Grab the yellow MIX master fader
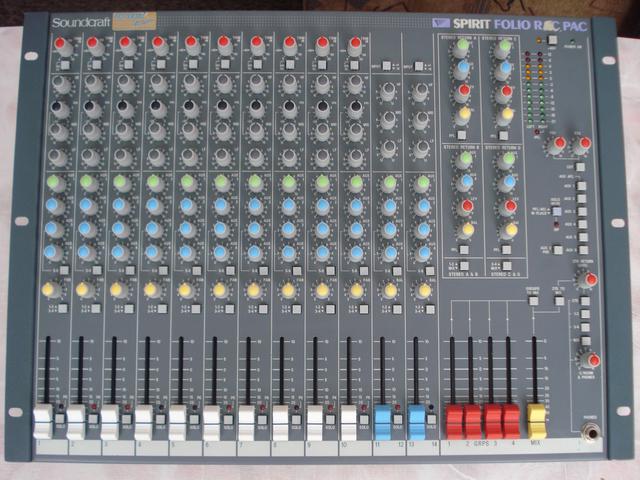The image size is (640, 480). pos(537,416)
